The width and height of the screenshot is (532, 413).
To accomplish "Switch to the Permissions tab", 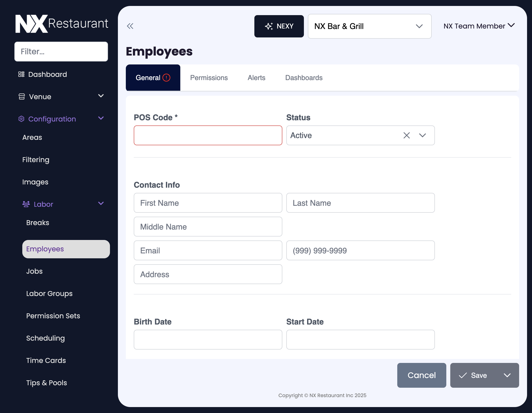I will [209, 78].
